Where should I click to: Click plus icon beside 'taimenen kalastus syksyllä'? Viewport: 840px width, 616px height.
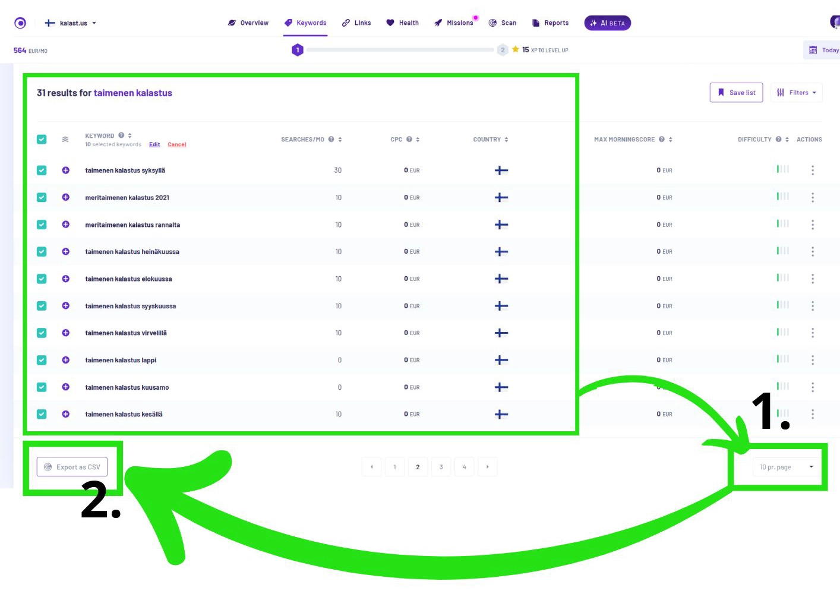click(x=66, y=170)
